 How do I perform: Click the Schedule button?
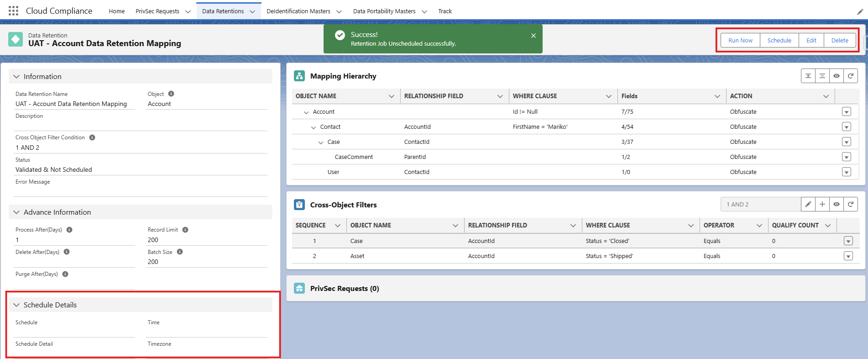point(779,40)
